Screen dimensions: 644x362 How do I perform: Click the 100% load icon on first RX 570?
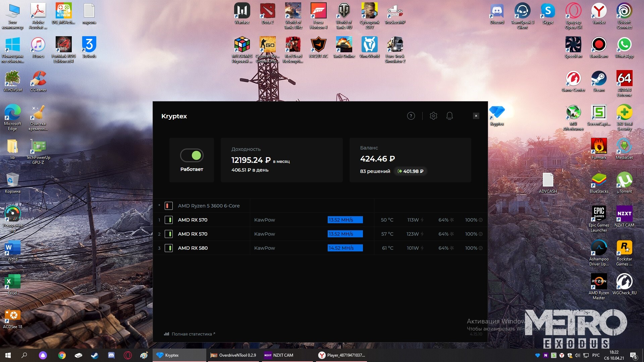pyautogui.click(x=481, y=220)
